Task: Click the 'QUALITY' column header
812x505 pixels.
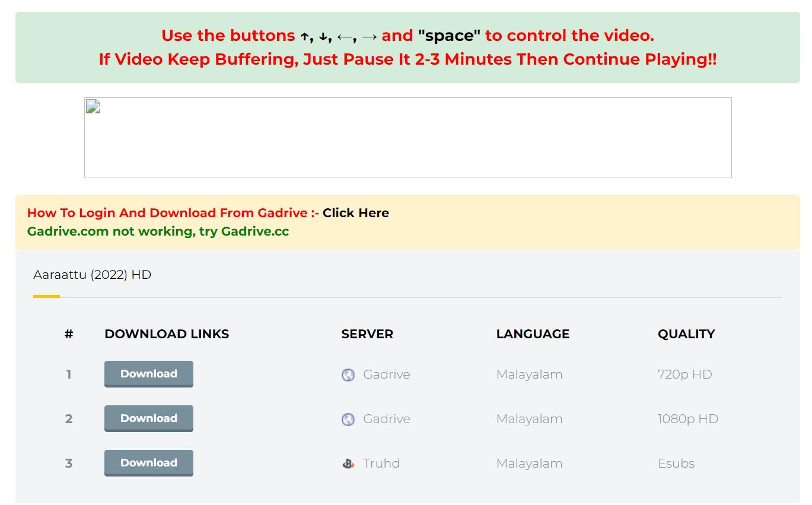Action: point(686,334)
